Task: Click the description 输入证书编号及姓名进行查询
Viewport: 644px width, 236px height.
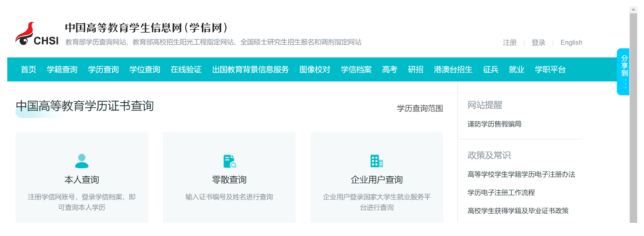Action: click(x=229, y=197)
